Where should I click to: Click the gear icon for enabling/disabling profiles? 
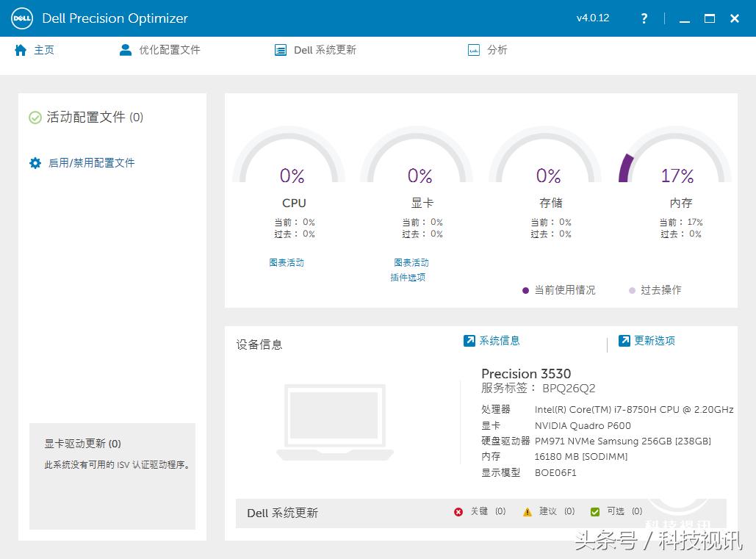click(35, 163)
